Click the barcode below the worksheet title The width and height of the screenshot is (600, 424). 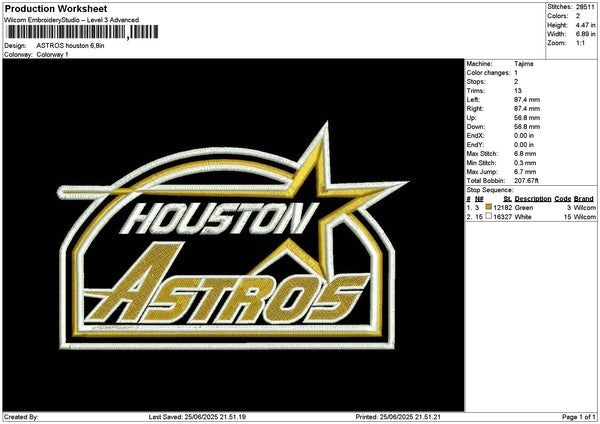pyautogui.click(x=82, y=32)
